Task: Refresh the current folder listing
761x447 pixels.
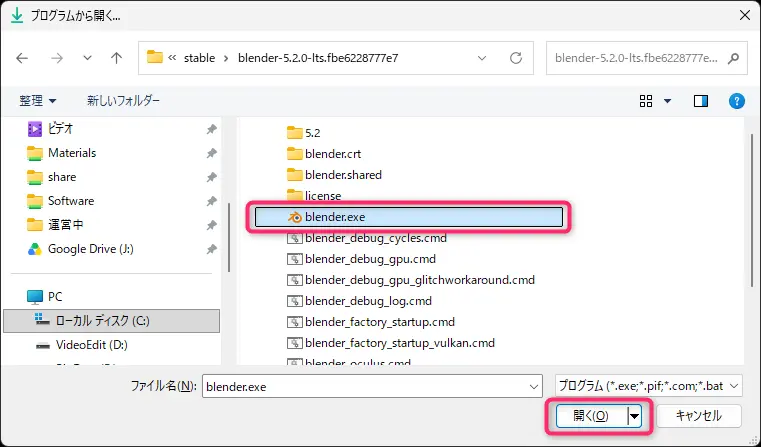Action: coord(516,58)
